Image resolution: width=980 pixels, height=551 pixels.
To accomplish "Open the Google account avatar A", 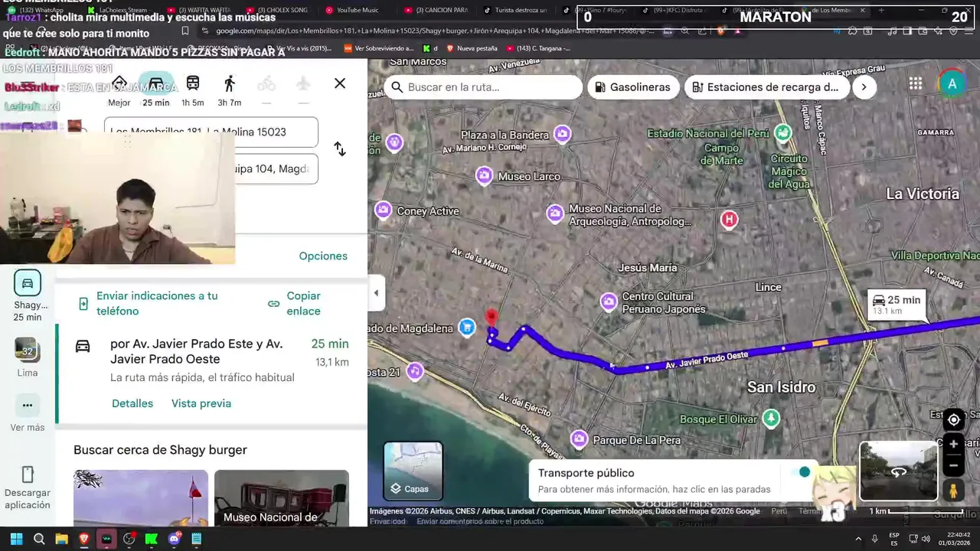I will click(952, 84).
